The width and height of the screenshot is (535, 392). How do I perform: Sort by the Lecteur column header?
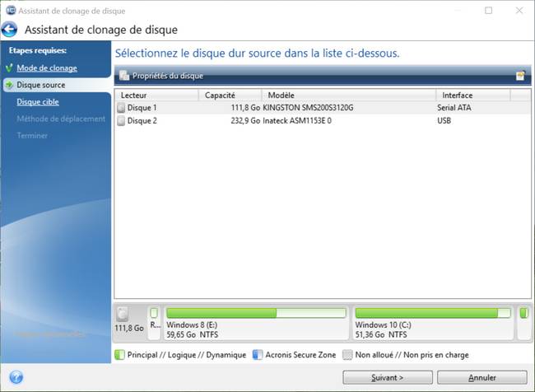[x=156, y=96]
